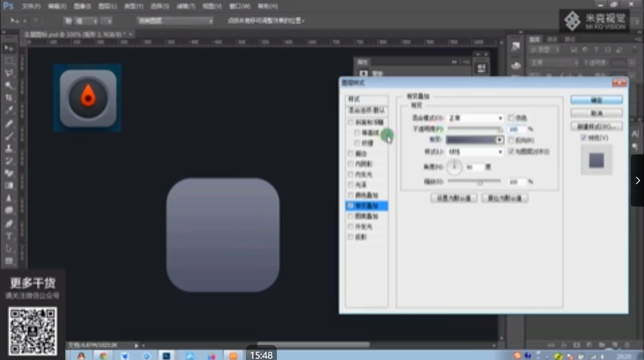This screenshot has width=644, height=360.
Task: Click the 确定 button to confirm
Action: [596, 99]
